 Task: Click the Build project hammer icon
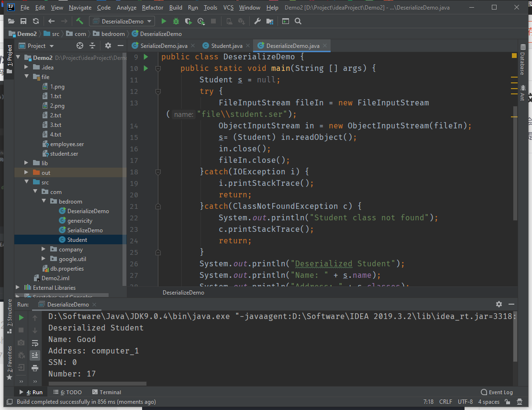click(80, 21)
